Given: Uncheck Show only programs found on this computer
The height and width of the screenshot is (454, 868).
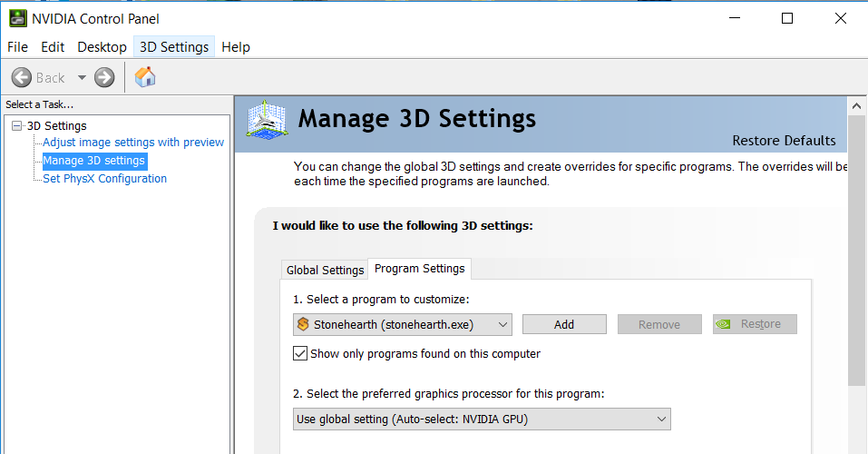Looking at the screenshot, I should (300, 353).
